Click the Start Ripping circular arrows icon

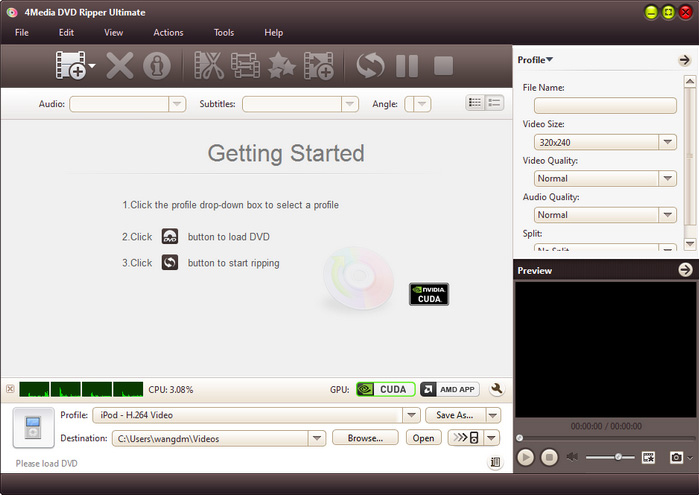371,66
